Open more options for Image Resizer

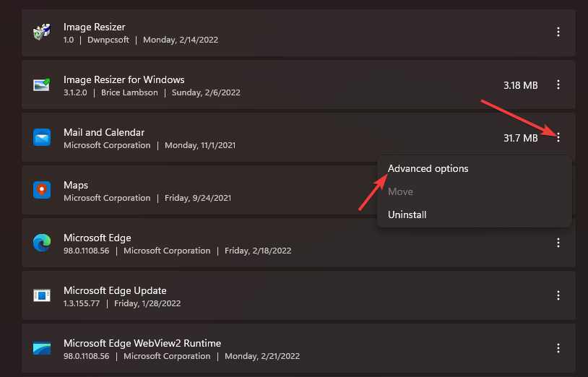tap(558, 32)
